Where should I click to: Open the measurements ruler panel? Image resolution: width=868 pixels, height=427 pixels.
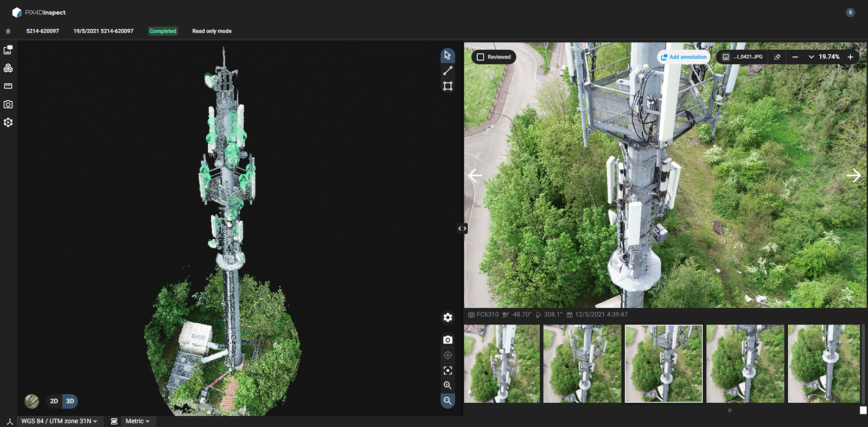(8, 86)
